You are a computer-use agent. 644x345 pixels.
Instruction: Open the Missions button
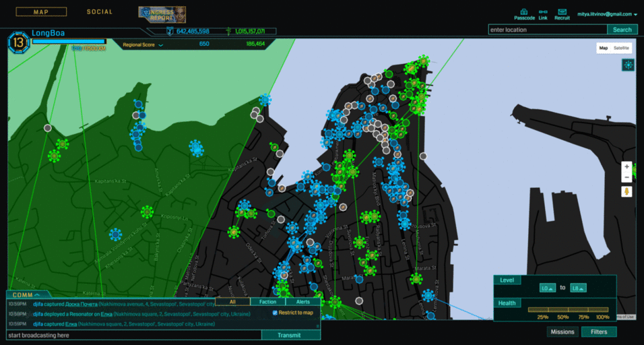[x=562, y=332]
